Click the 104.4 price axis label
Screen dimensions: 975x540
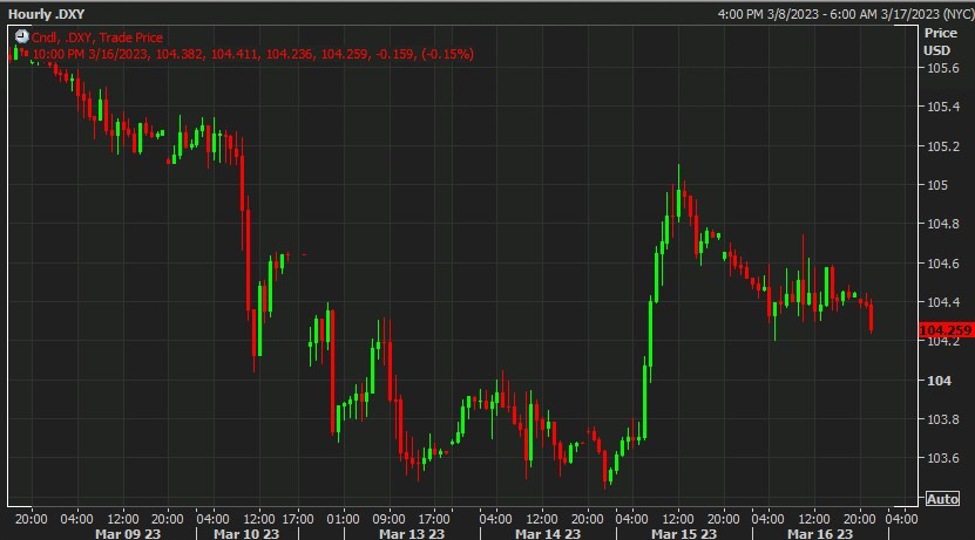(943, 302)
